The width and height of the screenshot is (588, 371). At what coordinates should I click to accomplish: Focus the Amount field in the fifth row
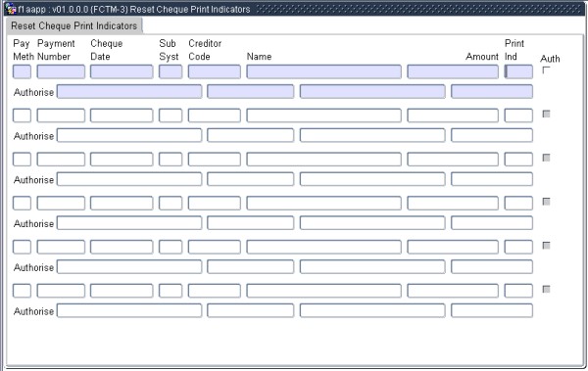point(453,247)
